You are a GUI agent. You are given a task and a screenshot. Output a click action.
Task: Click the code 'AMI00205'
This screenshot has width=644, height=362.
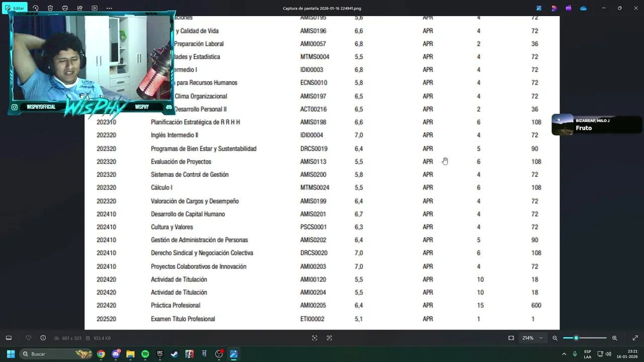(x=313, y=305)
